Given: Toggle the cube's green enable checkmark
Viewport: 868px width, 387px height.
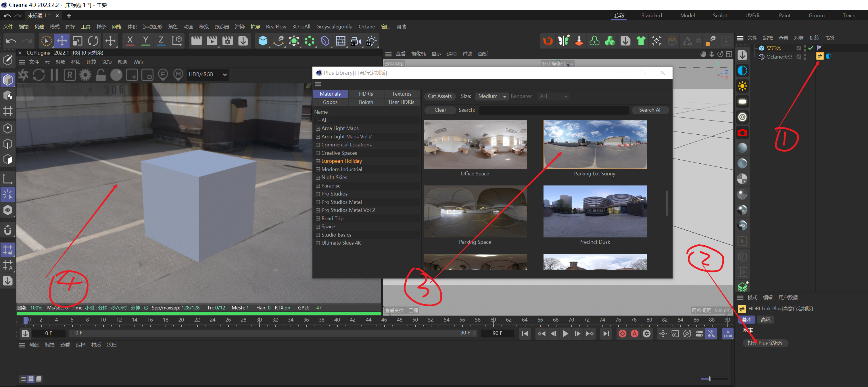Looking at the screenshot, I should [811, 48].
